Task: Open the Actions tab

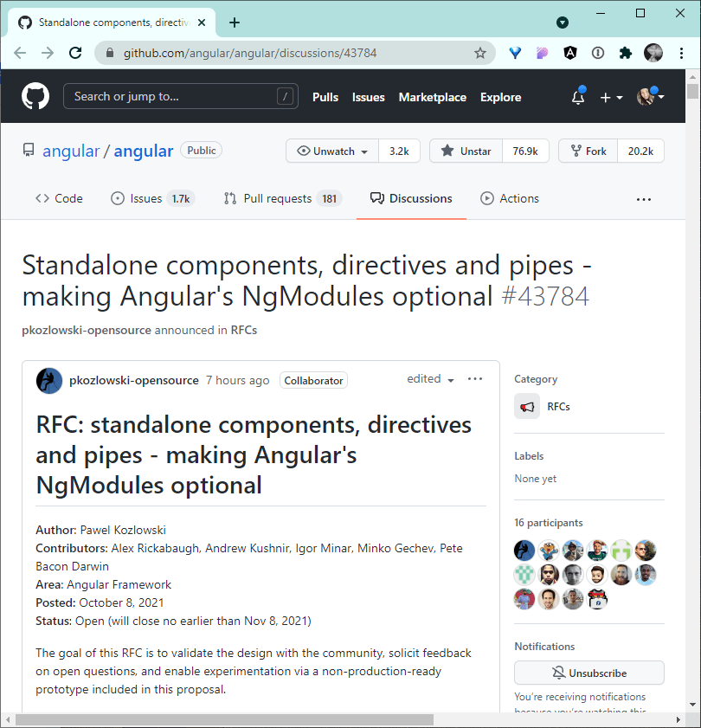Action: tap(510, 198)
